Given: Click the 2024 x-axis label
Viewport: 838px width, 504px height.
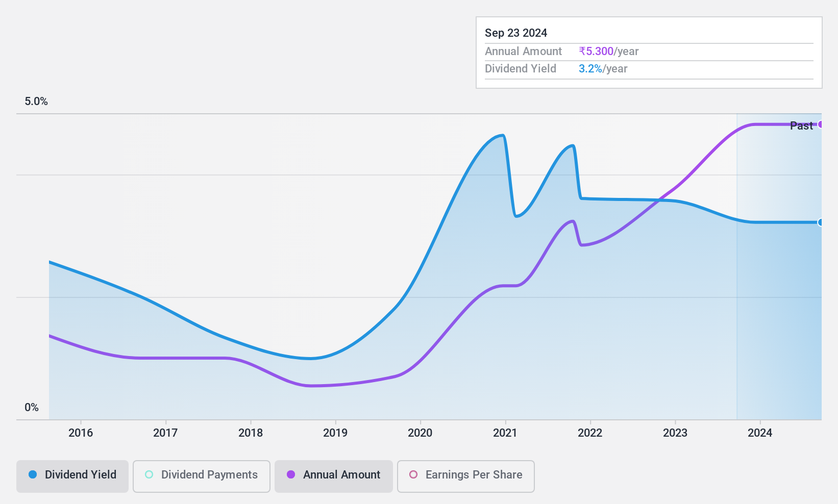Looking at the screenshot, I should click(x=760, y=433).
